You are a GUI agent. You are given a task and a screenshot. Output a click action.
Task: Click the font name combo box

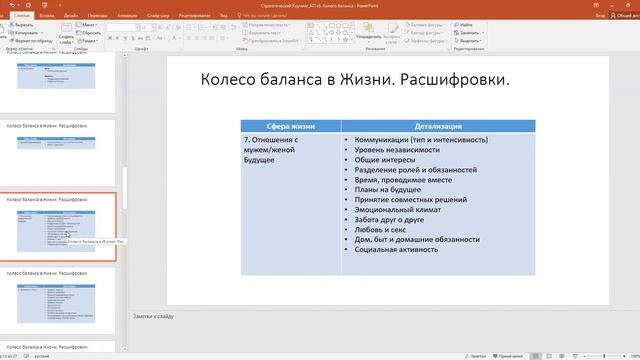click(x=122, y=27)
